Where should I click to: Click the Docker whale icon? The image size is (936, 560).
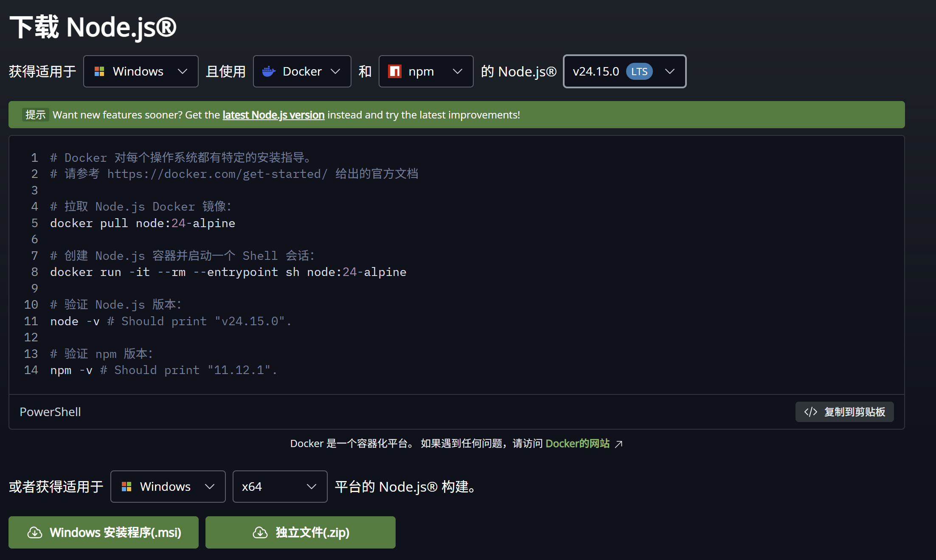click(x=269, y=71)
